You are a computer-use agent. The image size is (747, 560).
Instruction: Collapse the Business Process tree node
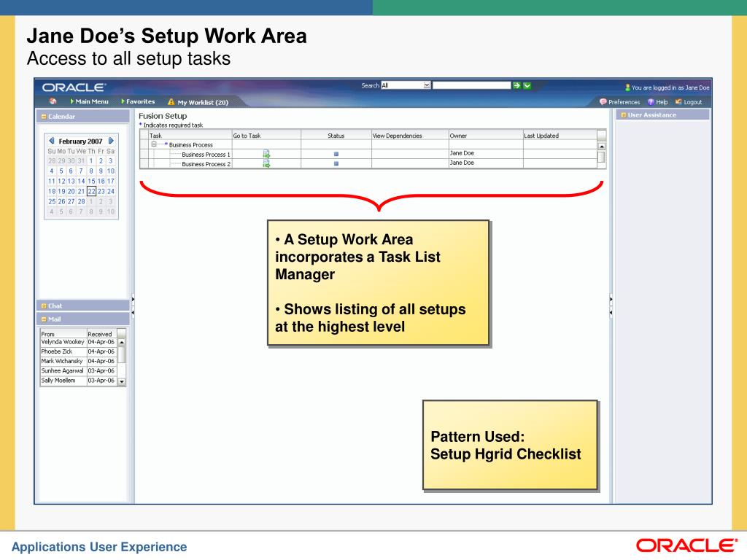point(154,144)
